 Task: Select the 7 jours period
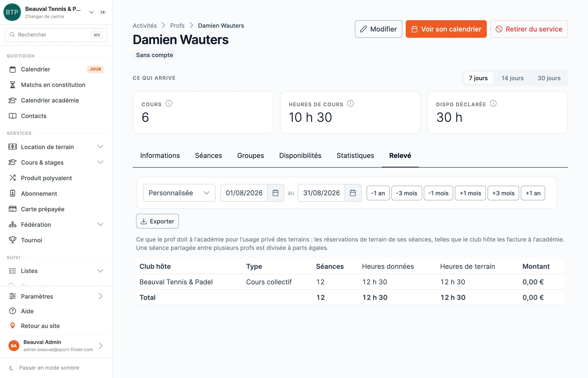pyautogui.click(x=478, y=78)
